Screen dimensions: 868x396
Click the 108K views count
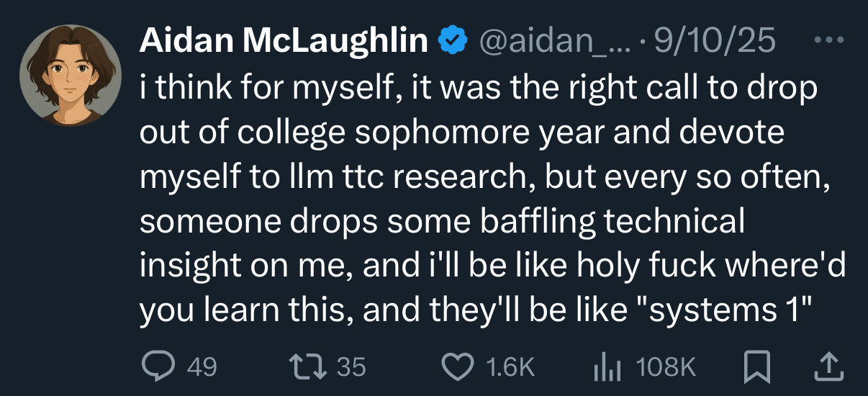666,368
